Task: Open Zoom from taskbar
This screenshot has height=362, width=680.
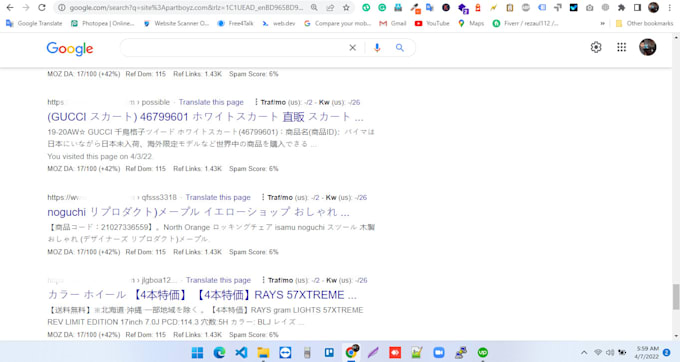Action: [439, 352]
